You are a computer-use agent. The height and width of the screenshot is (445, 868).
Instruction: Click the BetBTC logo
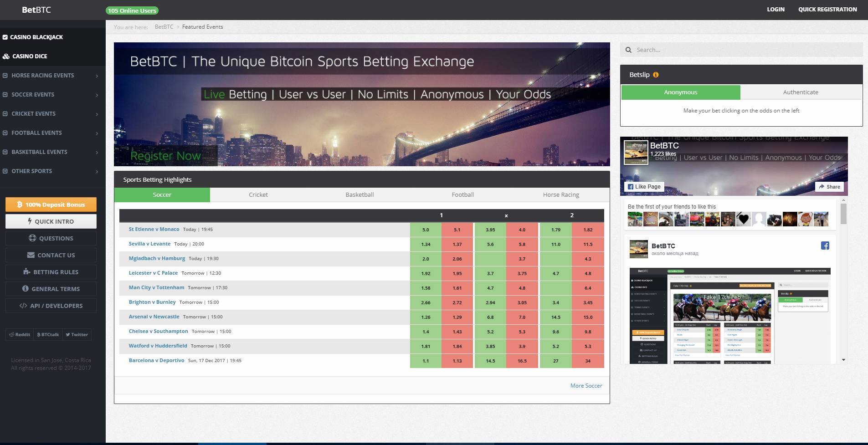pos(36,10)
